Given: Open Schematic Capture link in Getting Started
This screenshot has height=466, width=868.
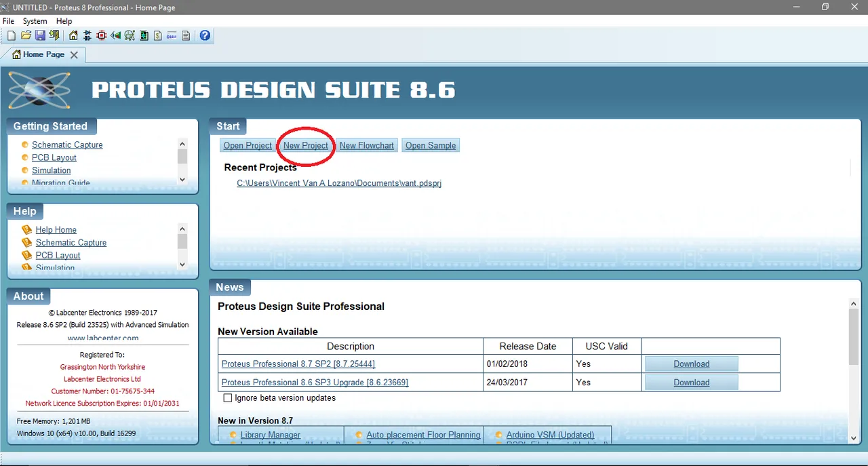Looking at the screenshot, I should 67,144.
